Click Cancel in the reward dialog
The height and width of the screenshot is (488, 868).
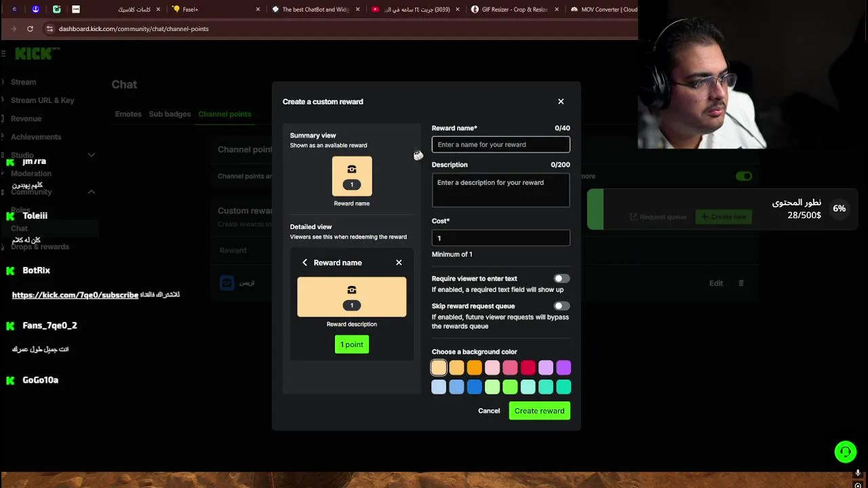point(489,411)
